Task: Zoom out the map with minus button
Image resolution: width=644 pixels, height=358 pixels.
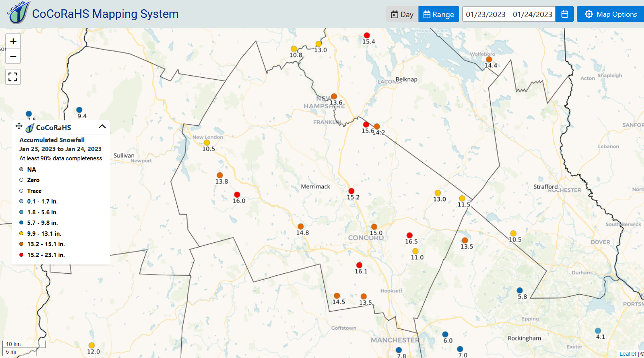Action: coord(13,56)
